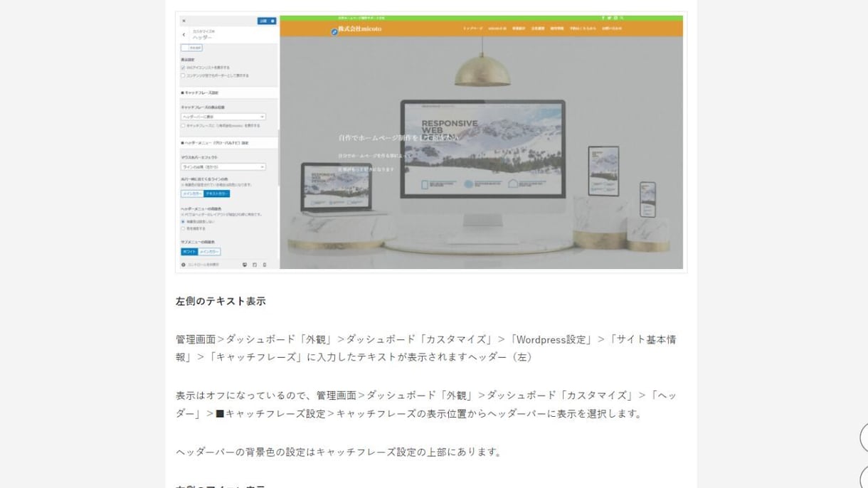Go back using the customizer's left chevron
The height and width of the screenshot is (488, 868).
pos(184,35)
